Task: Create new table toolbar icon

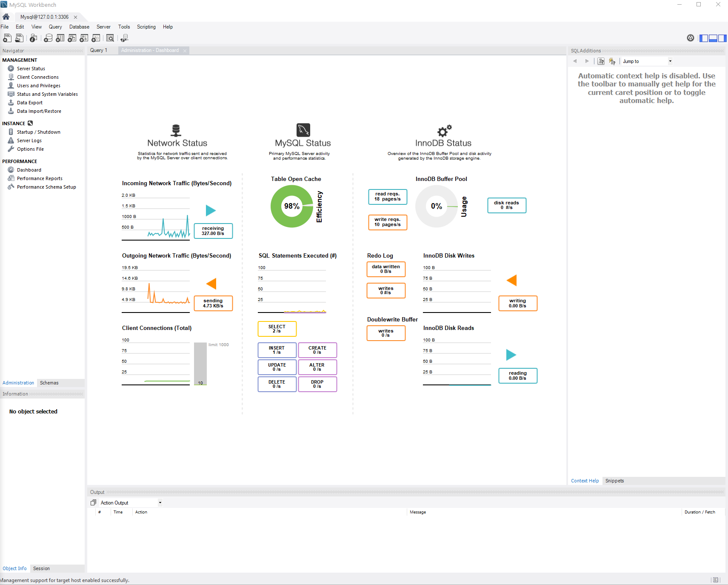Action: (x=60, y=38)
